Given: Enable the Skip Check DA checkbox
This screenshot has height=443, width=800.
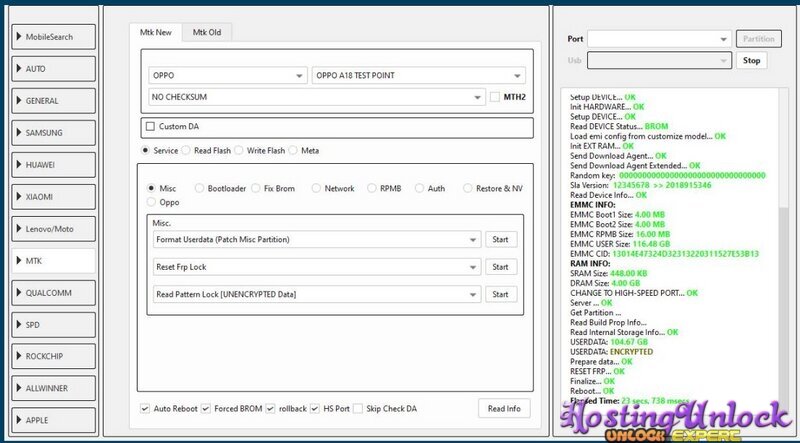Looking at the screenshot, I should [359, 408].
